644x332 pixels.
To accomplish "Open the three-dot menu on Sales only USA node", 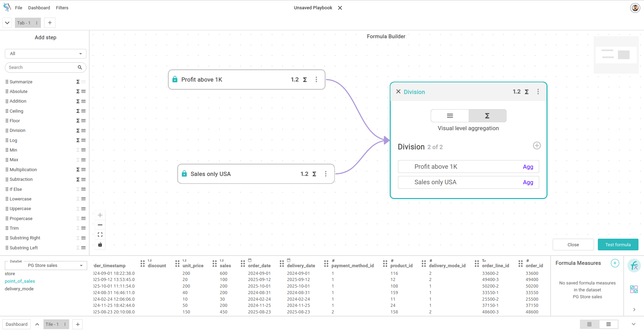I will pyautogui.click(x=326, y=174).
